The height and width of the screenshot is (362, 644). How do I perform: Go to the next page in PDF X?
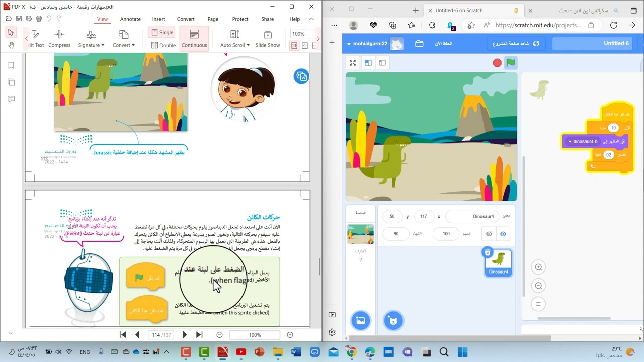[185, 335]
